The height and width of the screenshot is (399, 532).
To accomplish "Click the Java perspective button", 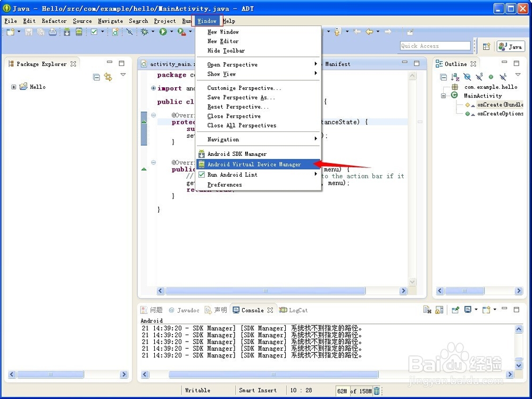I will click(x=511, y=46).
